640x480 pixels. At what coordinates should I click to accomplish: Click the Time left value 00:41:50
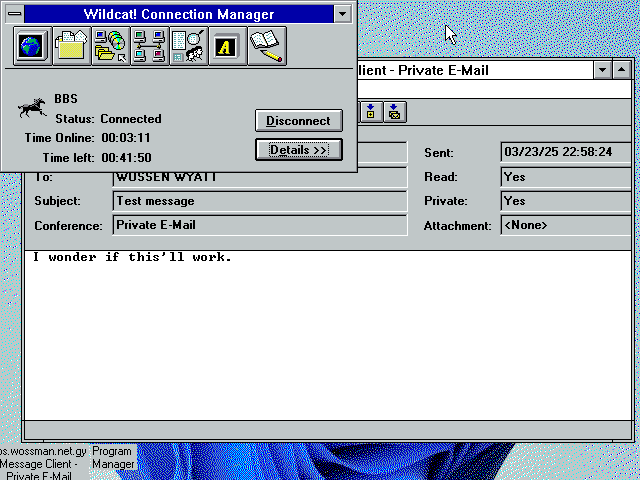click(126, 158)
